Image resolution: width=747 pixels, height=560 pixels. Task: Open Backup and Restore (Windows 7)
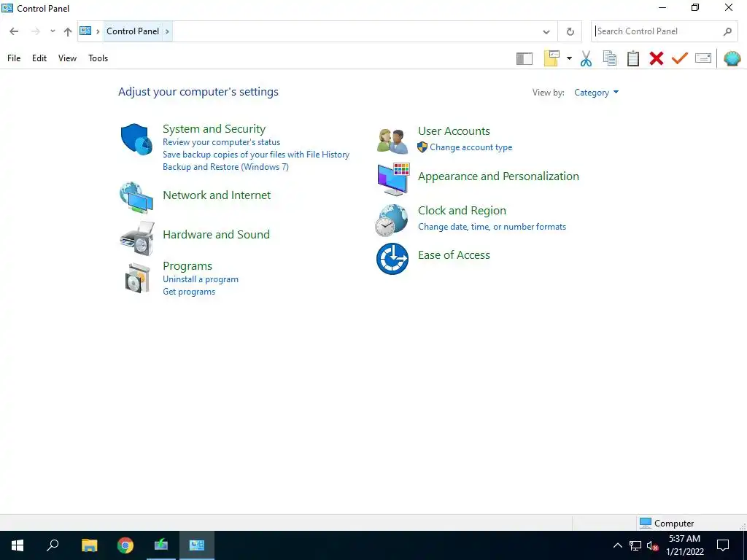(x=225, y=167)
